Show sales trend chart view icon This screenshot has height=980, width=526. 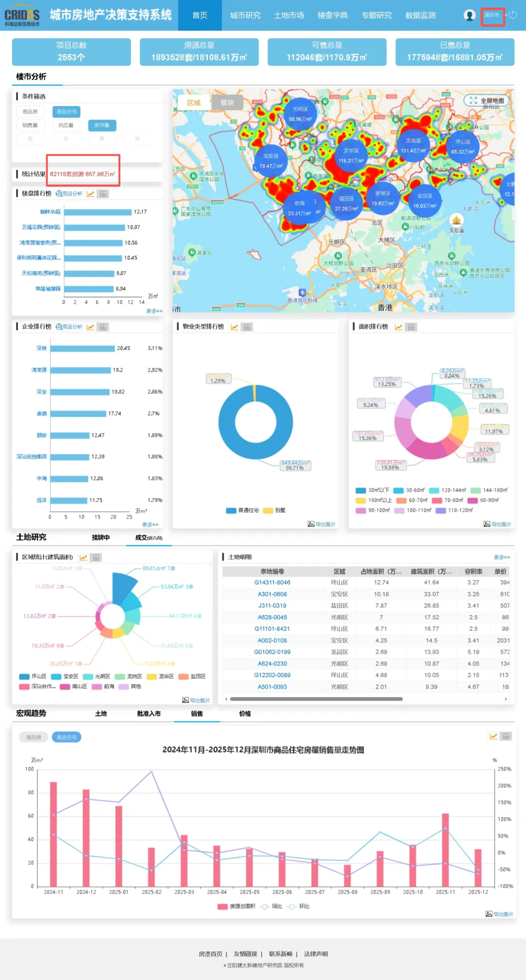pos(494,736)
